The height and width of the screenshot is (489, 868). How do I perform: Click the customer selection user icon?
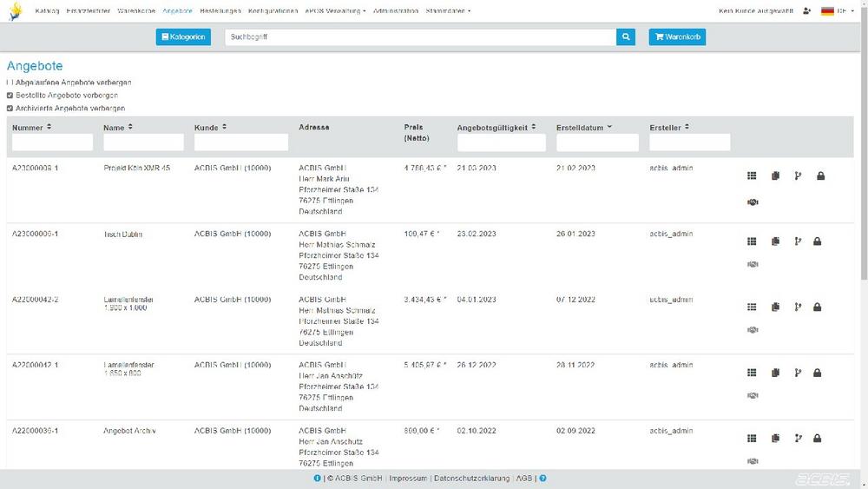pyautogui.click(x=807, y=11)
